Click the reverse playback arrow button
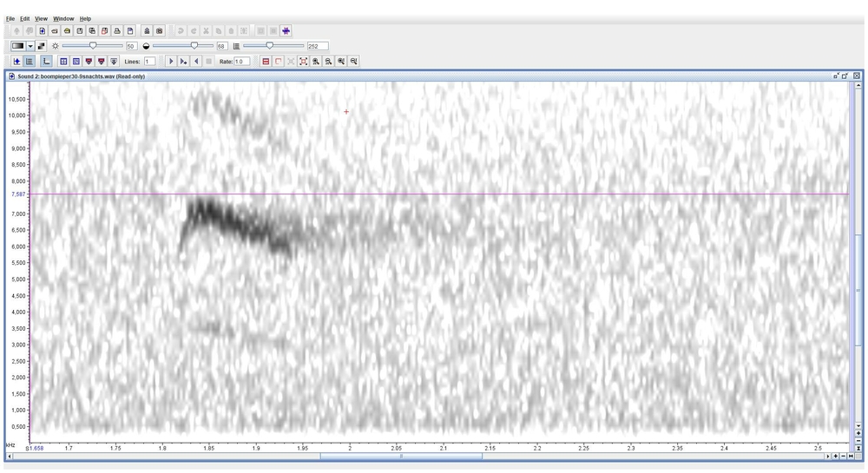 pyautogui.click(x=196, y=62)
